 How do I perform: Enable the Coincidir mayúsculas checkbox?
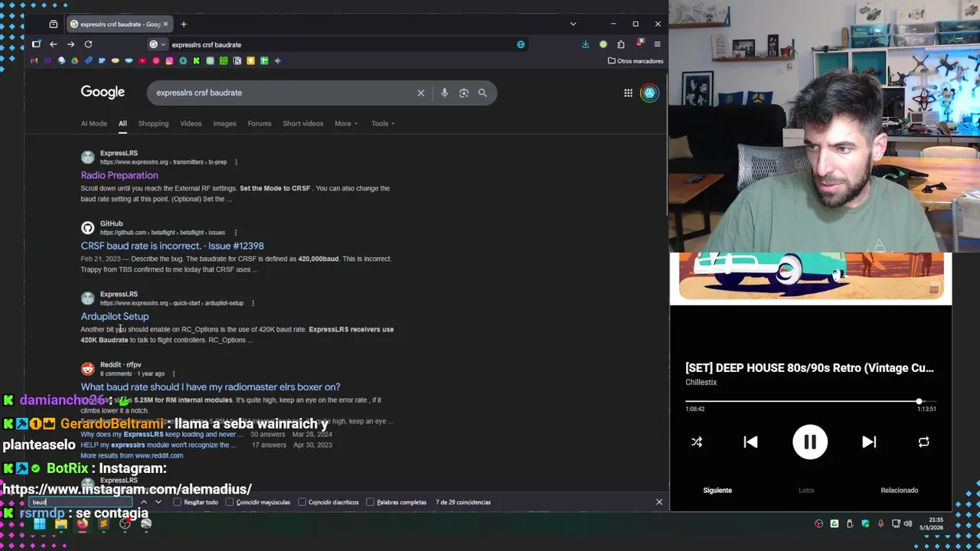click(x=230, y=502)
